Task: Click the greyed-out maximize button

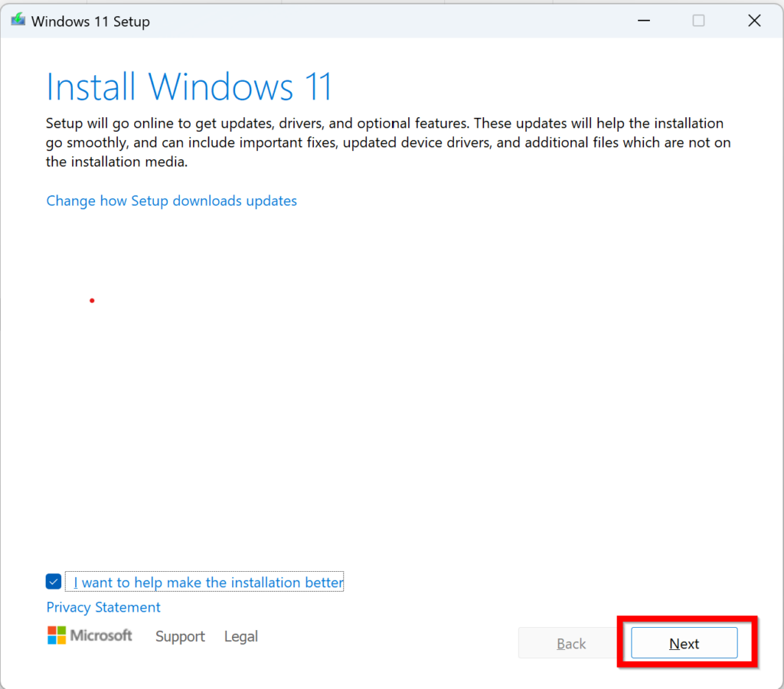Action: 698,21
